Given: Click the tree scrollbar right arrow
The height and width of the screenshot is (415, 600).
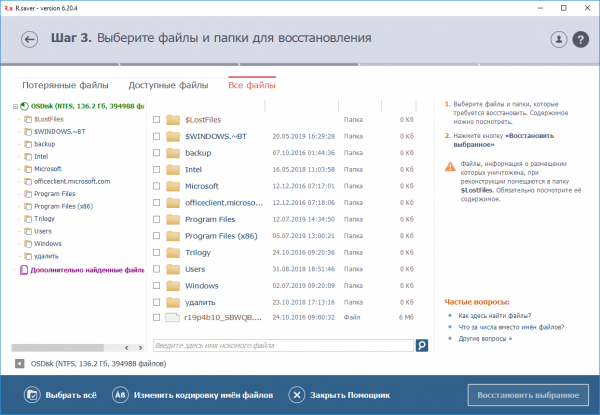Looking at the screenshot, I should coord(140,348).
